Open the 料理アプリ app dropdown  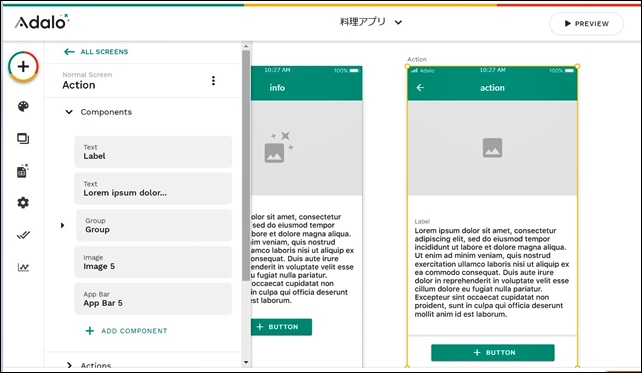pos(371,22)
